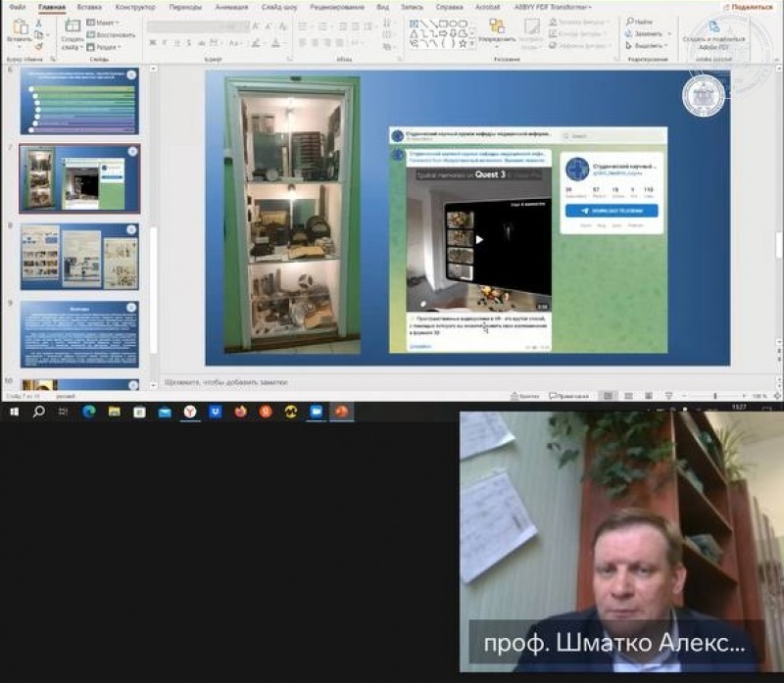
Task: Open the Layout (Макет) dropdown
Action: click(x=103, y=23)
